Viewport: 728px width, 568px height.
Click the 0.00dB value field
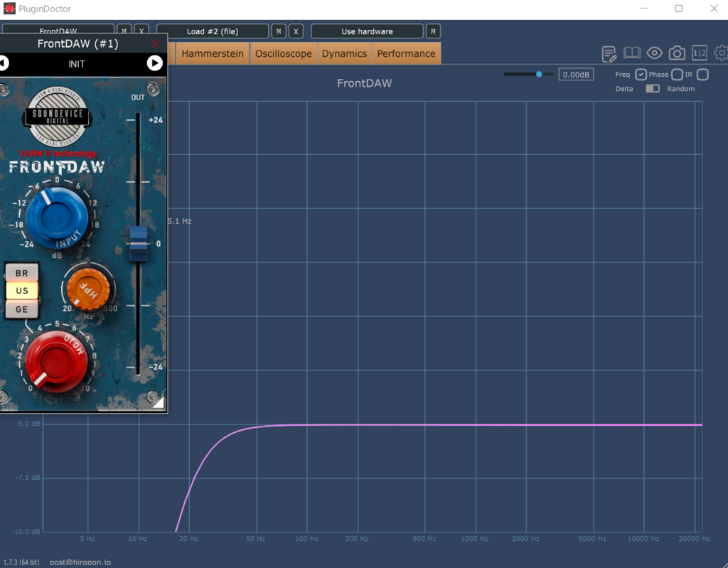pyautogui.click(x=576, y=75)
